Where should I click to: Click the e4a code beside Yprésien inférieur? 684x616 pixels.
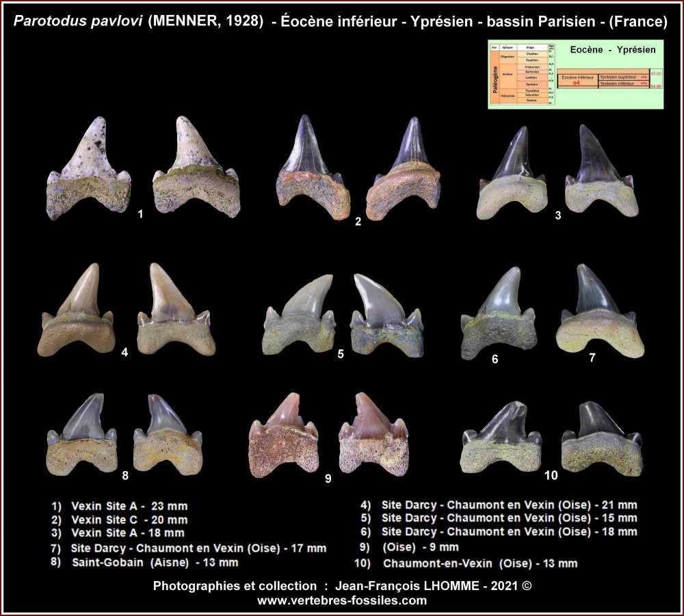pyautogui.click(x=643, y=83)
